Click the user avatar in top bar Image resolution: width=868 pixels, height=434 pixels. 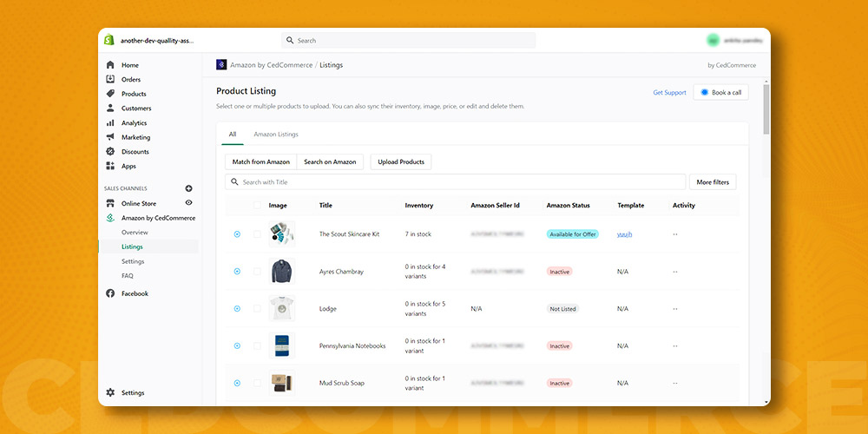[713, 41]
